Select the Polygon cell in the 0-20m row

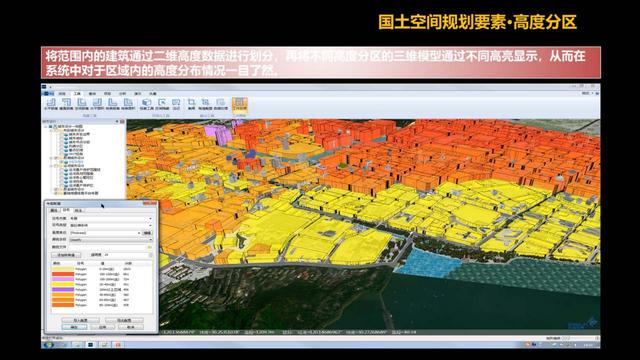point(81,269)
